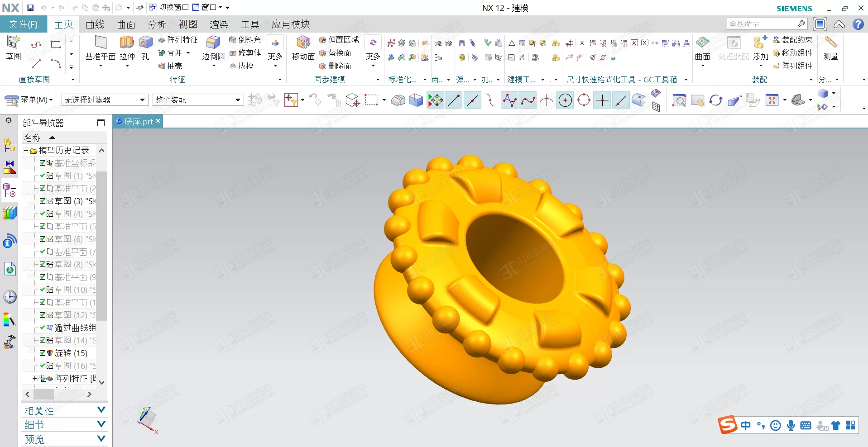This screenshot has height=447, width=868.
Task: Click the 倒斜角 chamfer tool
Action: [x=245, y=40]
